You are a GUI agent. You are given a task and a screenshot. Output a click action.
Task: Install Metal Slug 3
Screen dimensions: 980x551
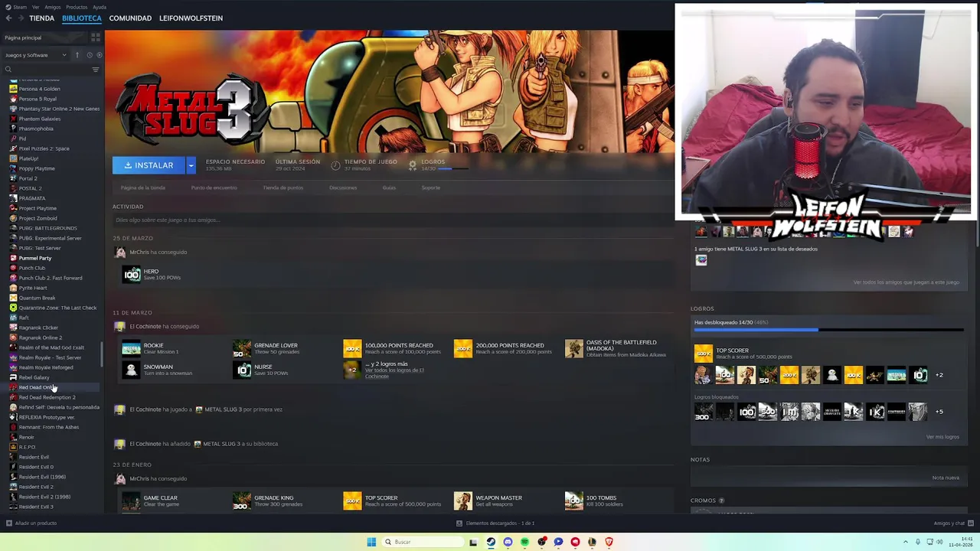tap(149, 165)
